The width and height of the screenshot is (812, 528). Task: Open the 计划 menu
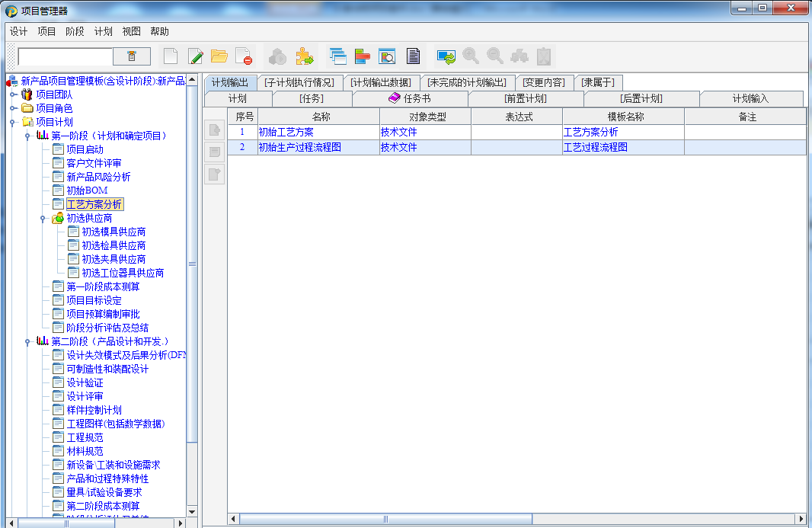(x=103, y=31)
